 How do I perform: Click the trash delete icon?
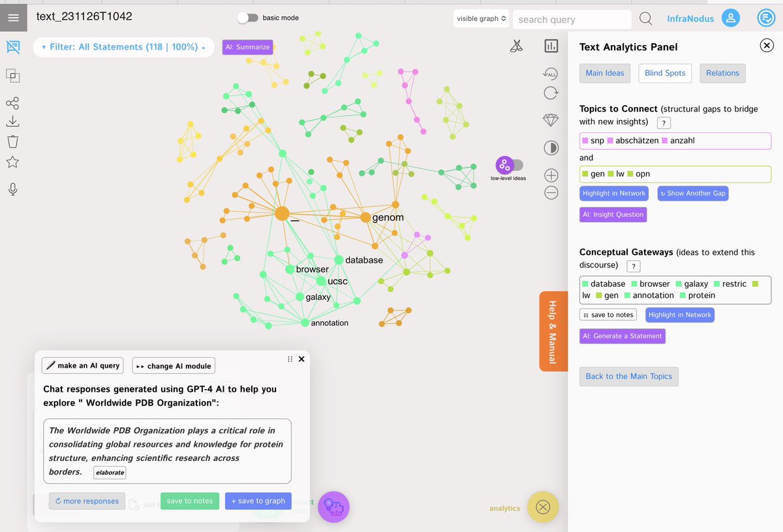pos(12,141)
